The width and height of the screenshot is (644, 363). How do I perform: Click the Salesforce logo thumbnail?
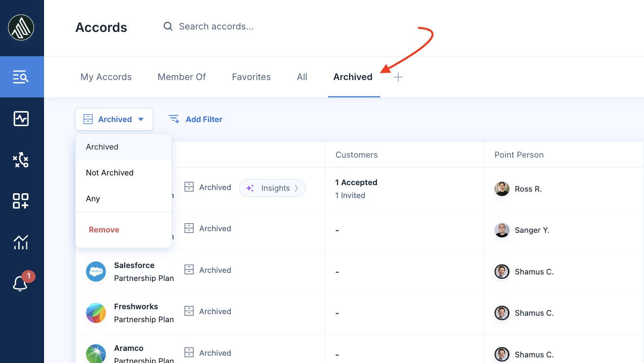[96, 272]
